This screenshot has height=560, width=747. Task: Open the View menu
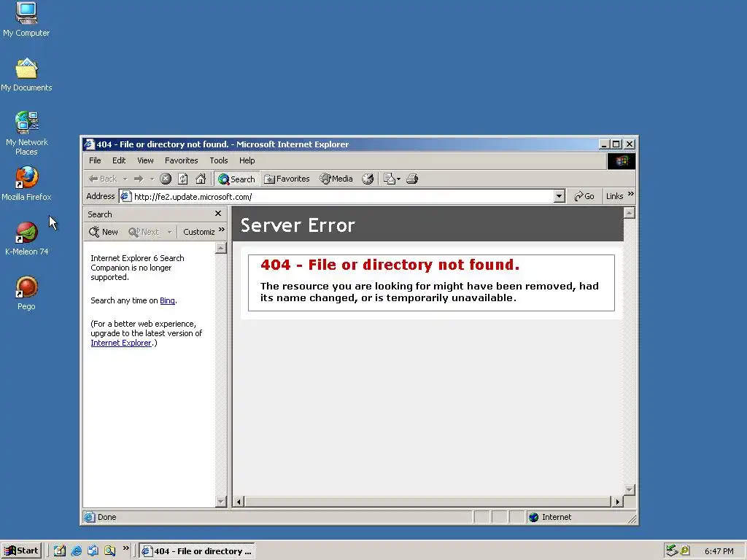145,160
